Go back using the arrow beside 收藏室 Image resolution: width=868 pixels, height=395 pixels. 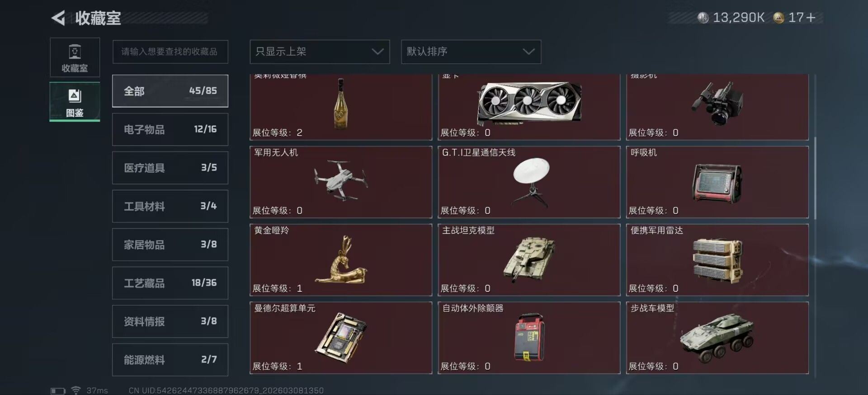58,18
